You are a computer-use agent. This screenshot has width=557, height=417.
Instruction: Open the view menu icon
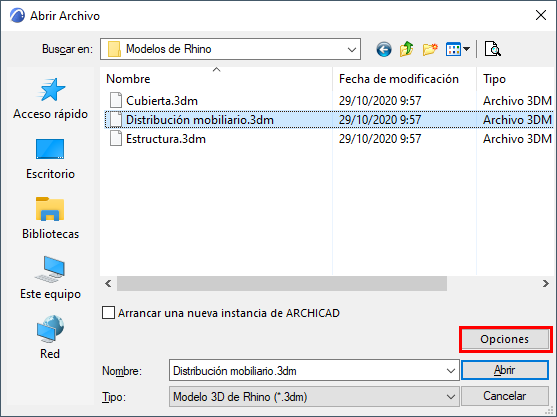(x=458, y=49)
